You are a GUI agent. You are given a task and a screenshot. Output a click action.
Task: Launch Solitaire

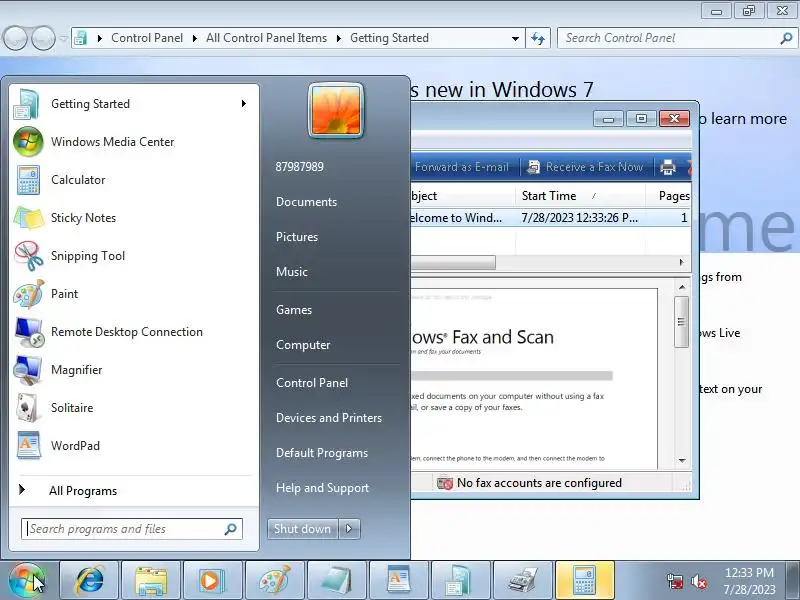tap(134, 408)
